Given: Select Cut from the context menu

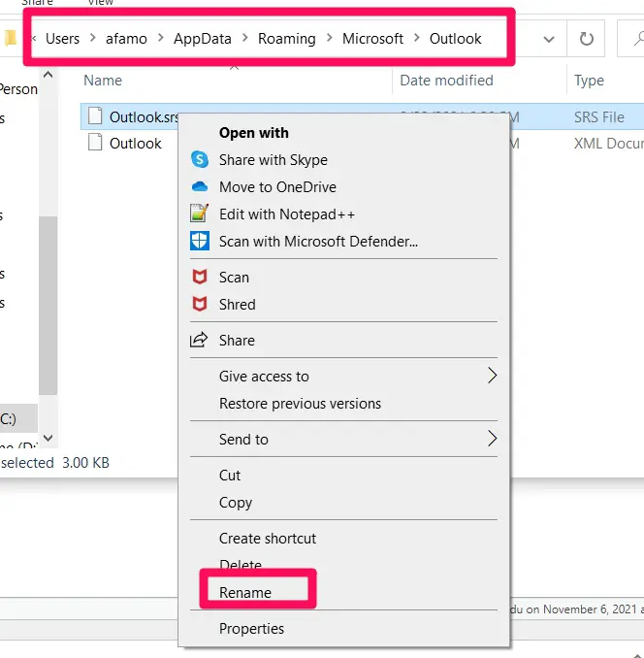Looking at the screenshot, I should click(230, 475).
